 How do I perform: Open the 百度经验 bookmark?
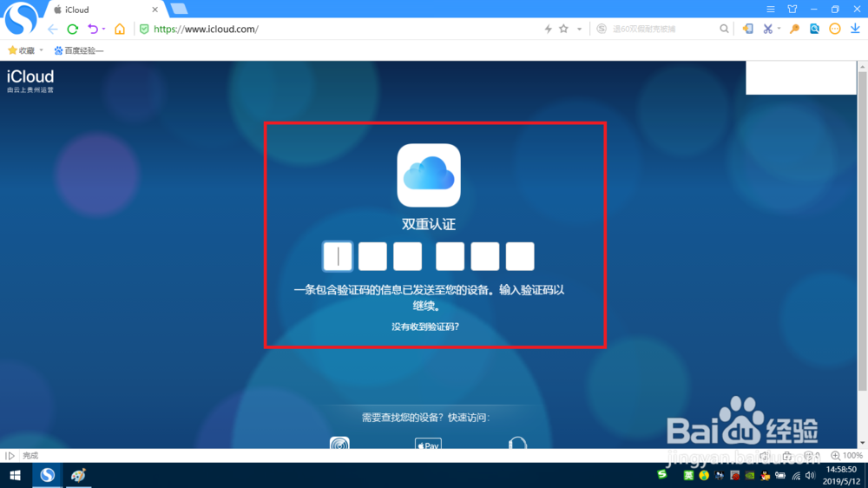click(x=79, y=50)
